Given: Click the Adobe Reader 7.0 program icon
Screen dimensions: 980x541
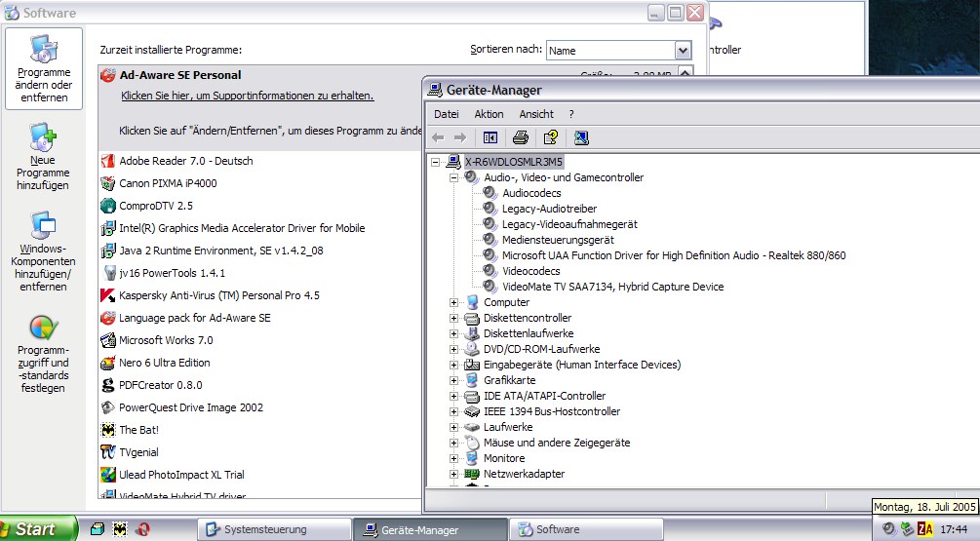Looking at the screenshot, I should 108,161.
